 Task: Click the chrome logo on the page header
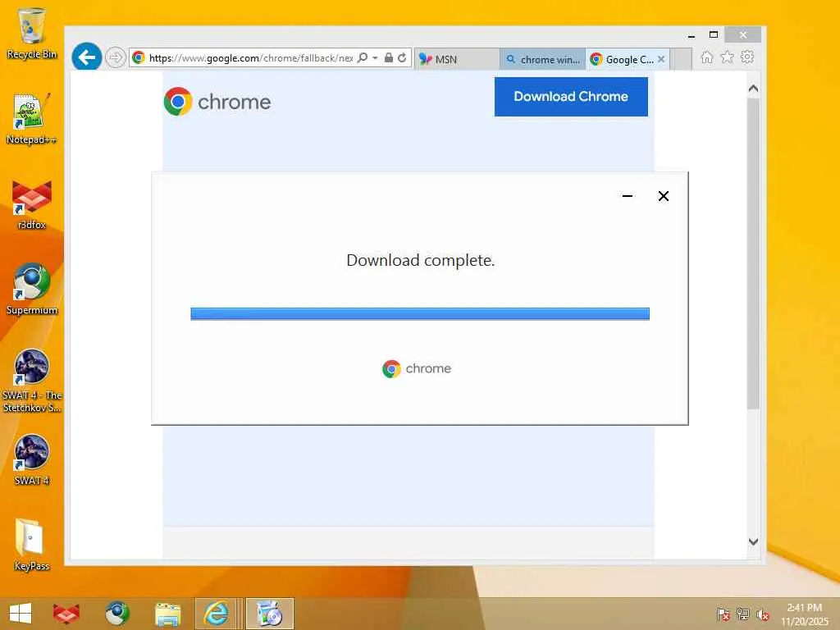click(217, 101)
